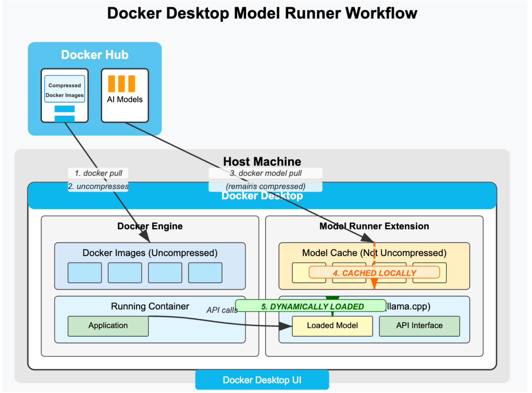Click the 'API calls' label
Screen dimensions: 532x393
click(222, 310)
